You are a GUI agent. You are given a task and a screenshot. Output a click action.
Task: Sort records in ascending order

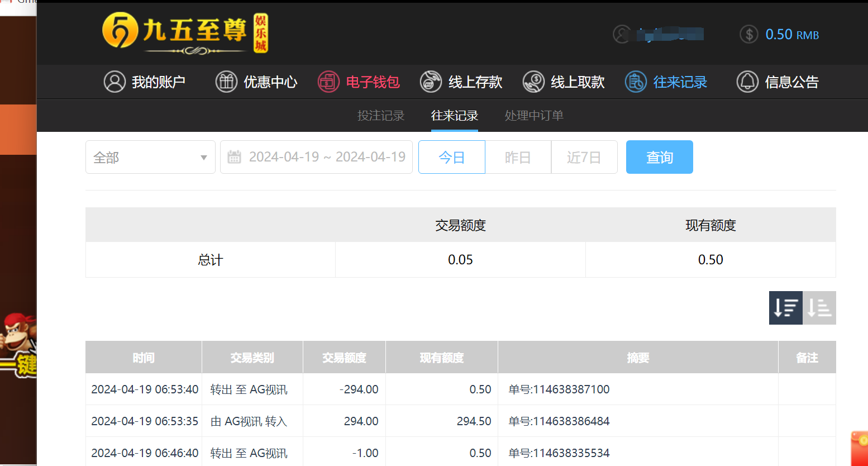coord(819,308)
